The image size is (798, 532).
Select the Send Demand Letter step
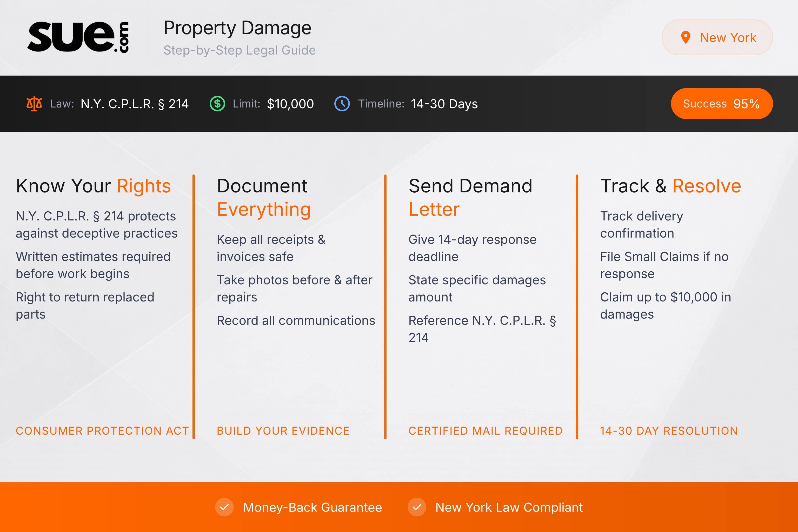tap(470, 197)
